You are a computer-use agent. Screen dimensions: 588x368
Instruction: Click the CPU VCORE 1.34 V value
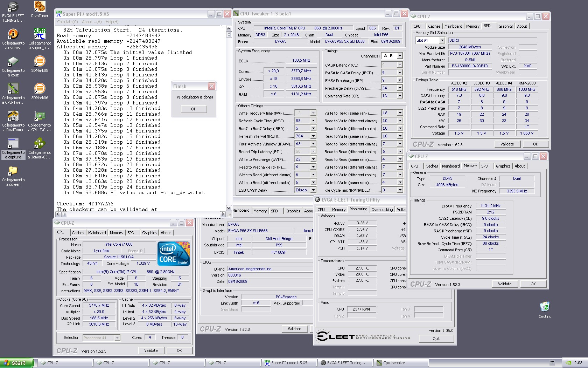click(x=362, y=229)
